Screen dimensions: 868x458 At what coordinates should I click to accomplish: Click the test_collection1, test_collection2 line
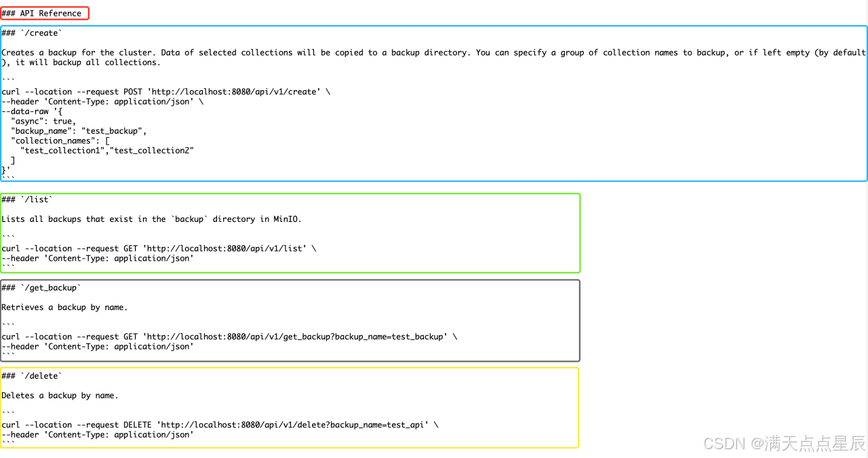click(107, 151)
